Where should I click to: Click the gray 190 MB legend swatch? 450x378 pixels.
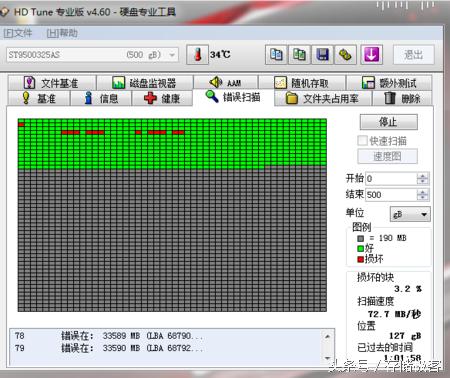pyautogui.click(x=360, y=238)
